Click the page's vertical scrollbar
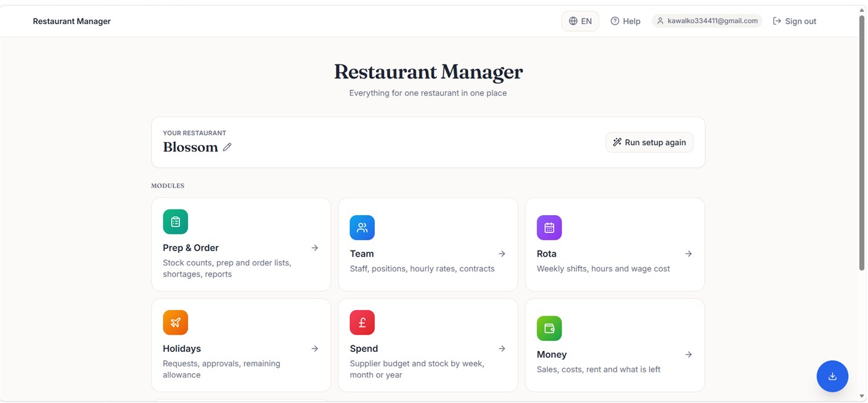This screenshot has height=403, width=868. (x=862, y=143)
